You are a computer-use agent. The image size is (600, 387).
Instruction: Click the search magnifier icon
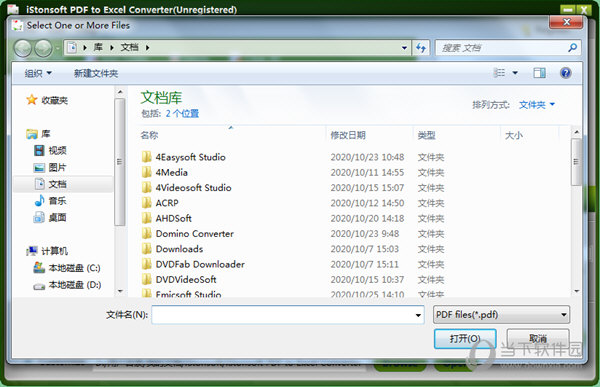(x=572, y=47)
